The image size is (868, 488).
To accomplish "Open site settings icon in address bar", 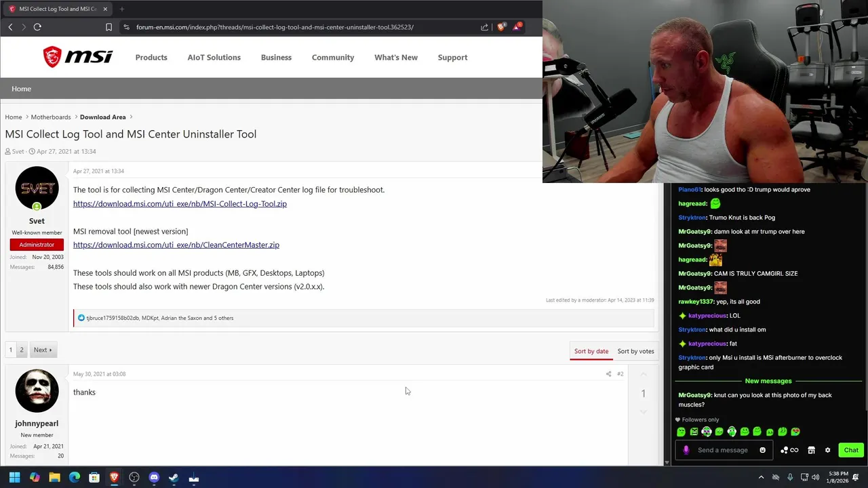I will pos(126,27).
